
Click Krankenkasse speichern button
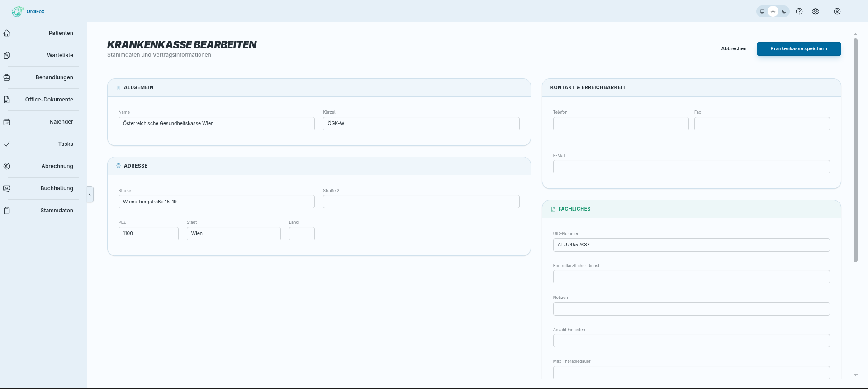point(799,48)
